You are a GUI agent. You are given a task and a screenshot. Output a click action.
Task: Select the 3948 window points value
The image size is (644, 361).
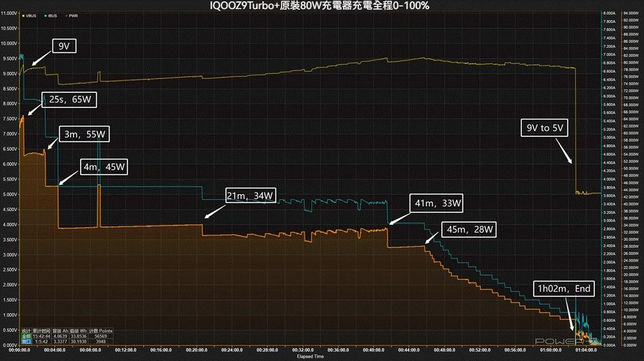(101, 342)
